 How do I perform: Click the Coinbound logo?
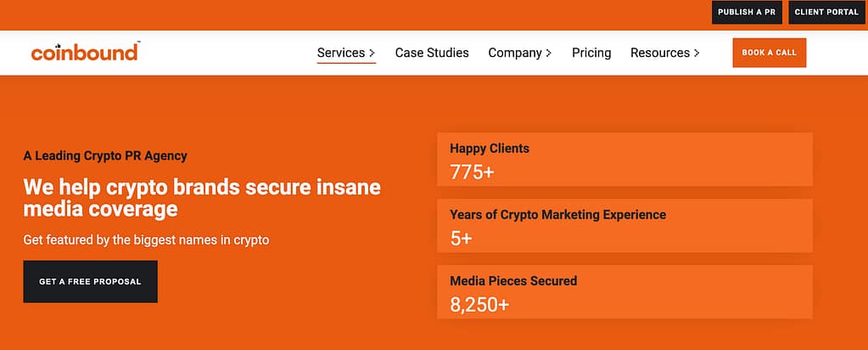[x=85, y=53]
